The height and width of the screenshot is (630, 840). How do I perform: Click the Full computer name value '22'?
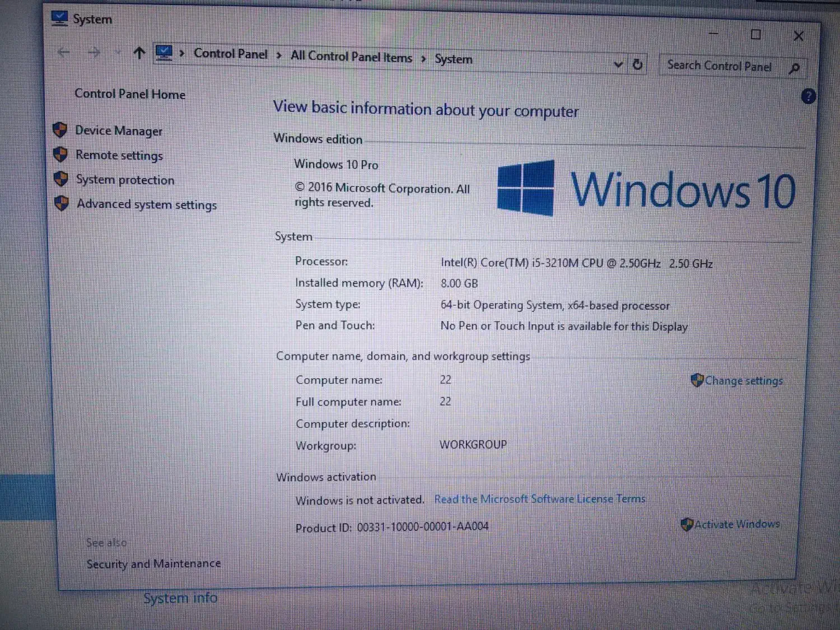[x=445, y=402]
